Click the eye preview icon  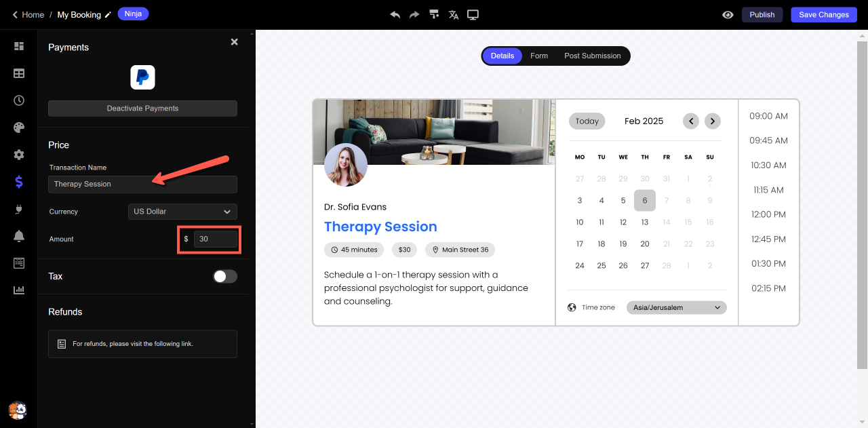pos(728,15)
